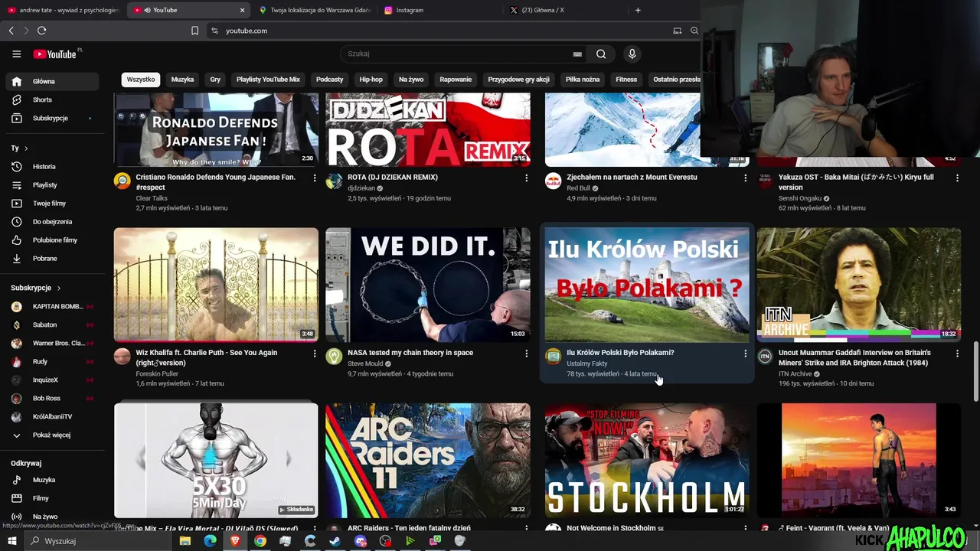Start voice search with microphone icon
The height and width of the screenshot is (551, 980).
(632, 54)
